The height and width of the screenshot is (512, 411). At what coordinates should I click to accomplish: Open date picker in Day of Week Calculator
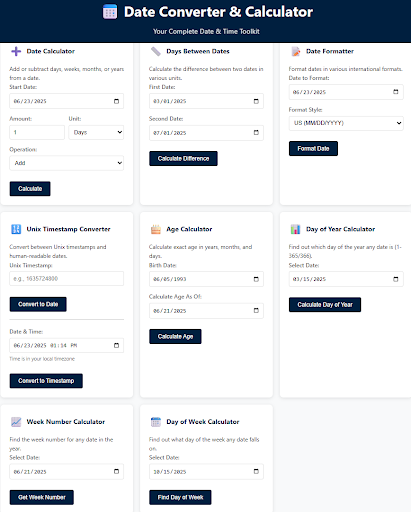(256, 471)
